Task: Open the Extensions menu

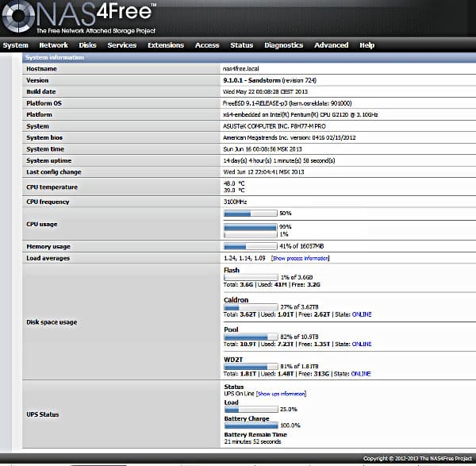Action: 166,45
